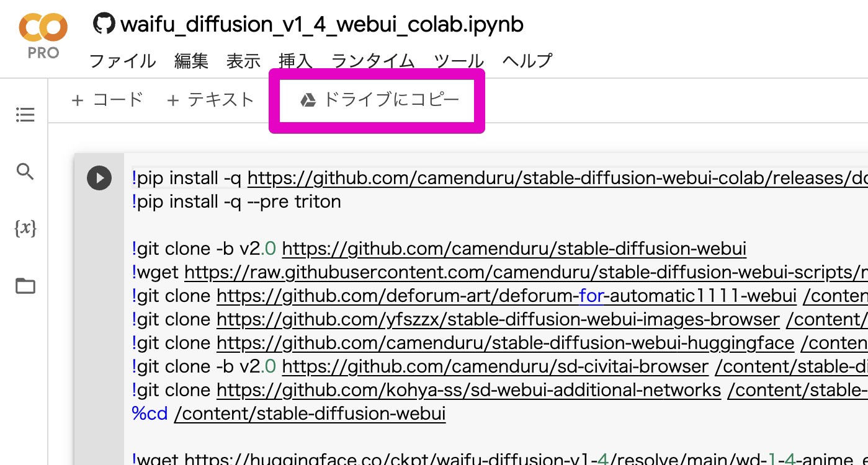This screenshot has height=465, width=868.
Task: Open the ツール menu
Action: click(x=460, y=61)
